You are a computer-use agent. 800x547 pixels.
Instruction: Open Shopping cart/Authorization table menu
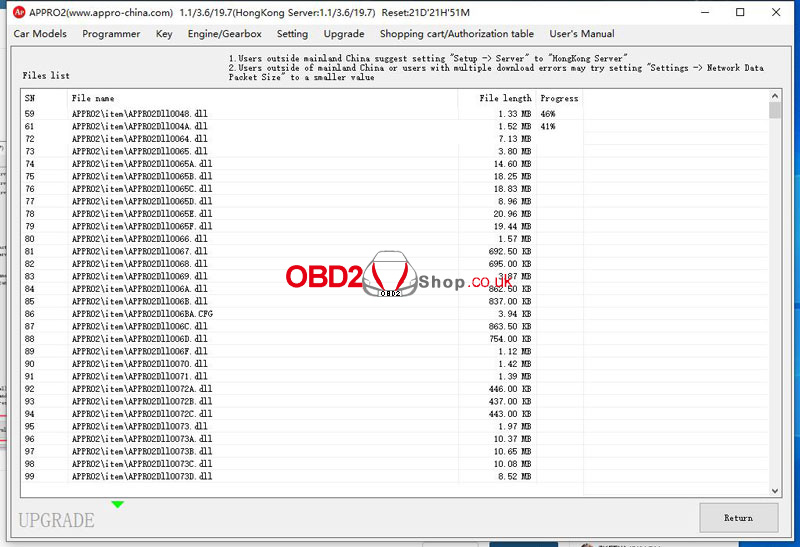pyautogui.click(x=456, y=34)
